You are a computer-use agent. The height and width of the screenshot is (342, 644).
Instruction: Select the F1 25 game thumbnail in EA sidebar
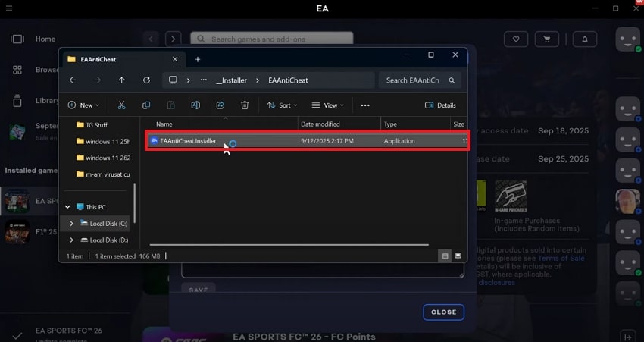tap(17, 232)
